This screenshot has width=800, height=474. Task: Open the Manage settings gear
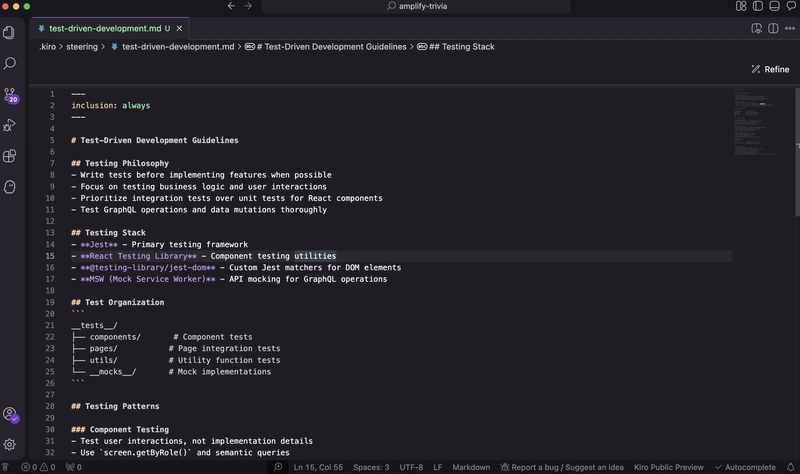[x=9, y=445]
